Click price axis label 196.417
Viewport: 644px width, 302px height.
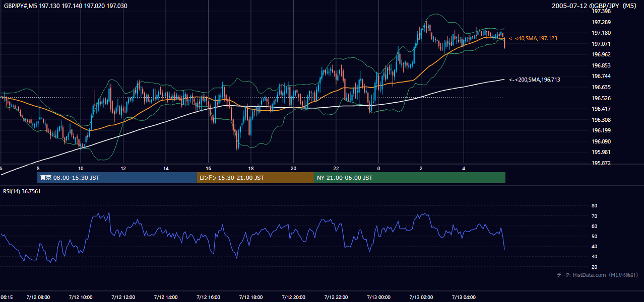click(x=601, y=109)
